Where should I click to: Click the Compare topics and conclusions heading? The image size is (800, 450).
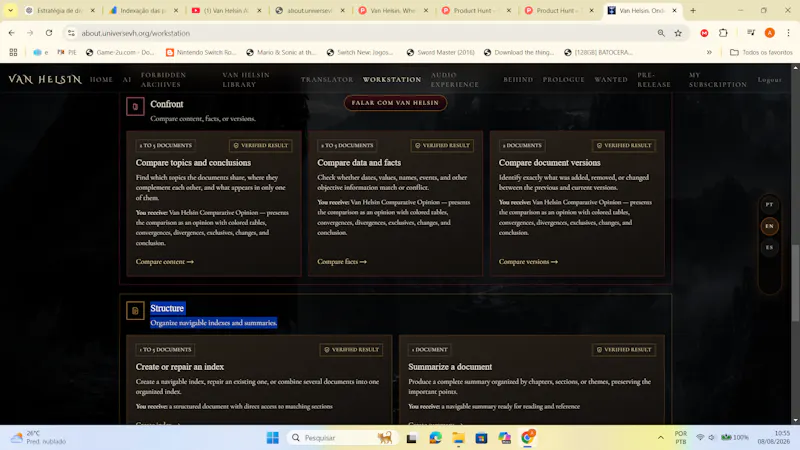click(193, 163)
